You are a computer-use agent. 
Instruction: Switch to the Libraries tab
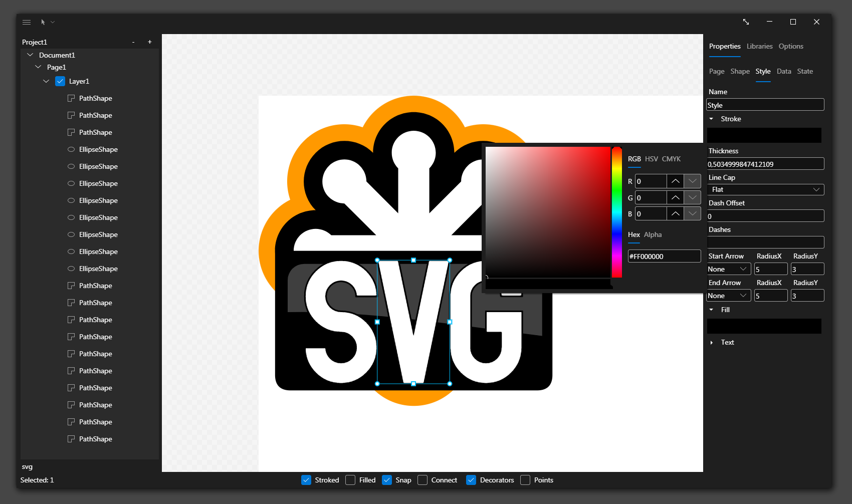pos(760,46)
